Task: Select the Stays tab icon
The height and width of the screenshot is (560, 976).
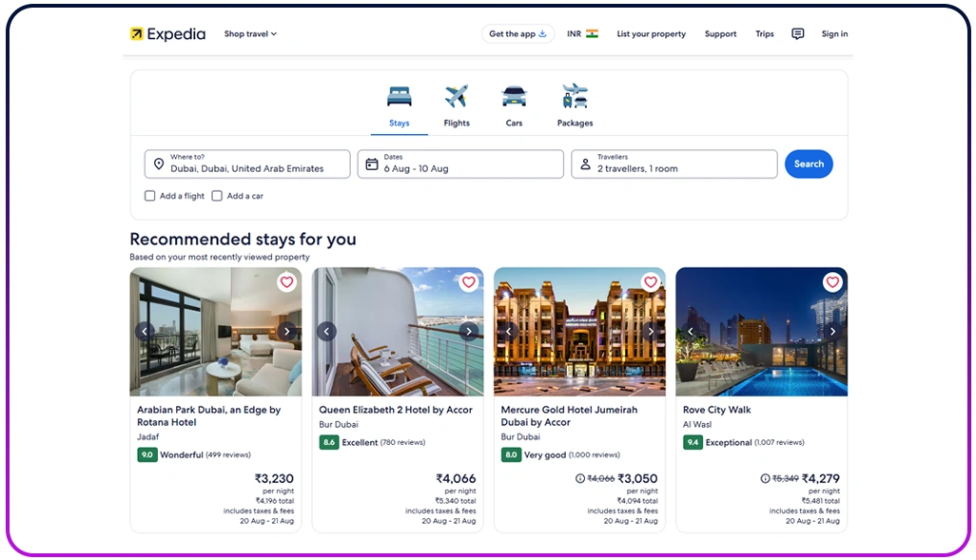Action: tap(399, 95)
